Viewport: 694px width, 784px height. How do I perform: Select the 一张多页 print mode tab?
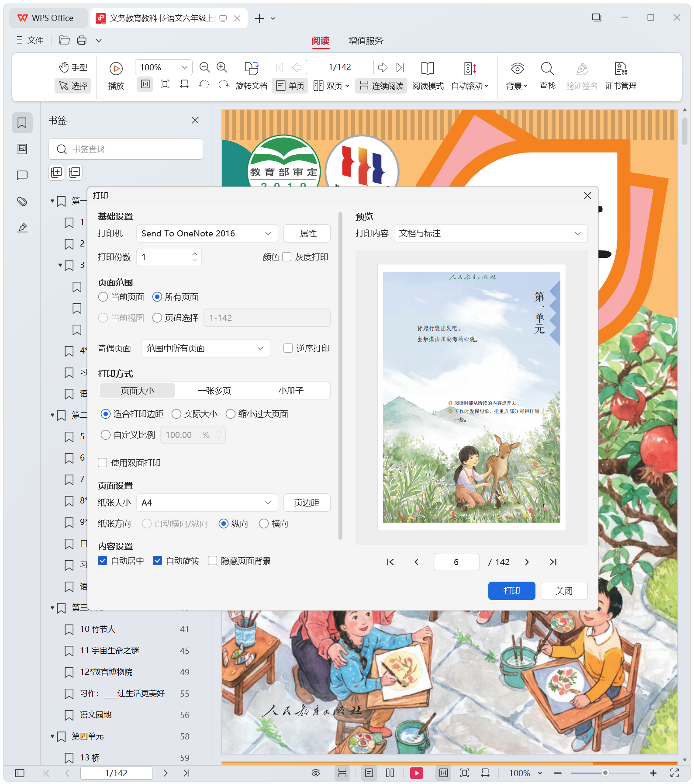[214, 391]
